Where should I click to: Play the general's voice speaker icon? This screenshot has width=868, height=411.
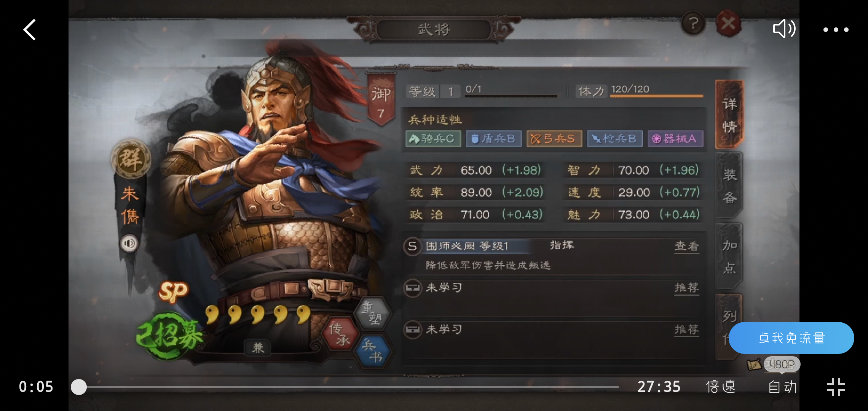[x=129, y=243]
